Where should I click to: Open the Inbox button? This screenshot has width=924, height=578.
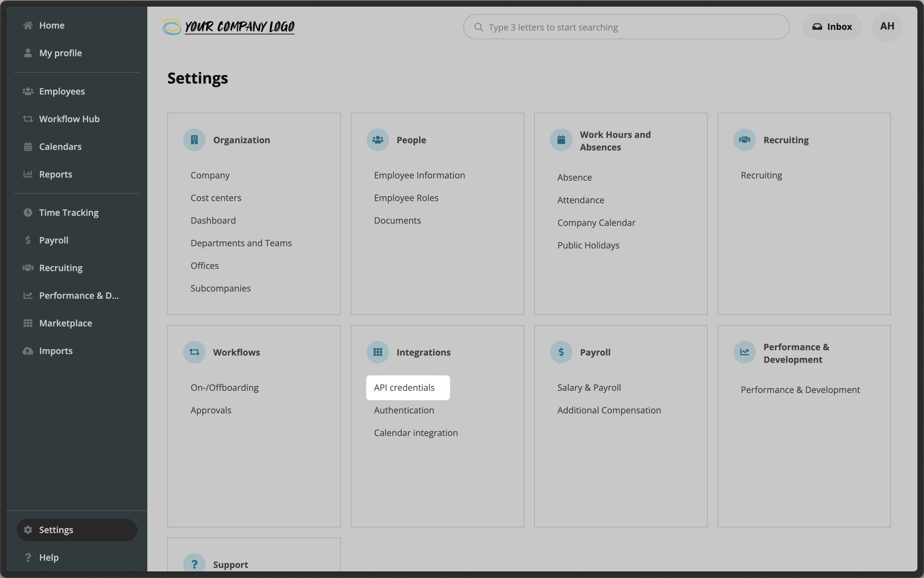[832, 27]
